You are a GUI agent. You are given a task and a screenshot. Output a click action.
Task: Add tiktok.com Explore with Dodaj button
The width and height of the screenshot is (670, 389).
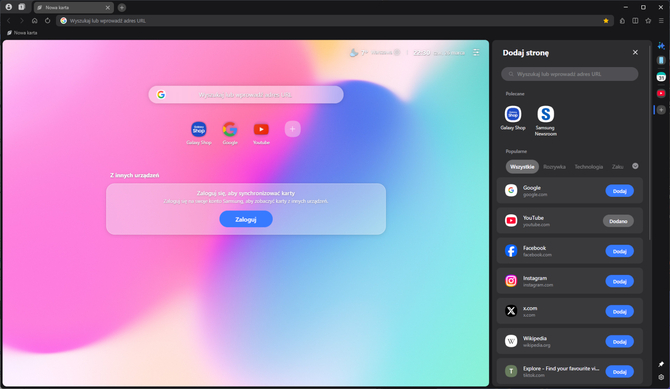coord(620,371)
